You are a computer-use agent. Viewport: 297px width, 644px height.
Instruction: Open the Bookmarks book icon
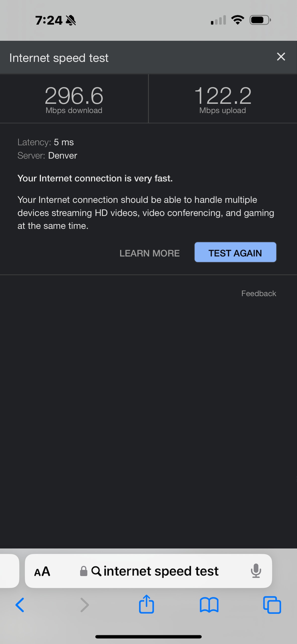tap(209, 605)
